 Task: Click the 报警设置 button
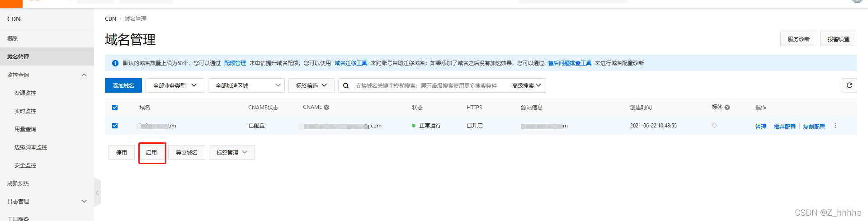pos(839,39)
